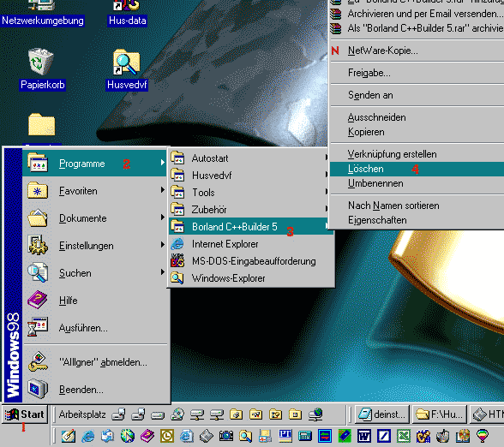Click the paint bucket icon in taskbar
The height and width of the screenshot is (447, 504).
[x=443, y=436]
